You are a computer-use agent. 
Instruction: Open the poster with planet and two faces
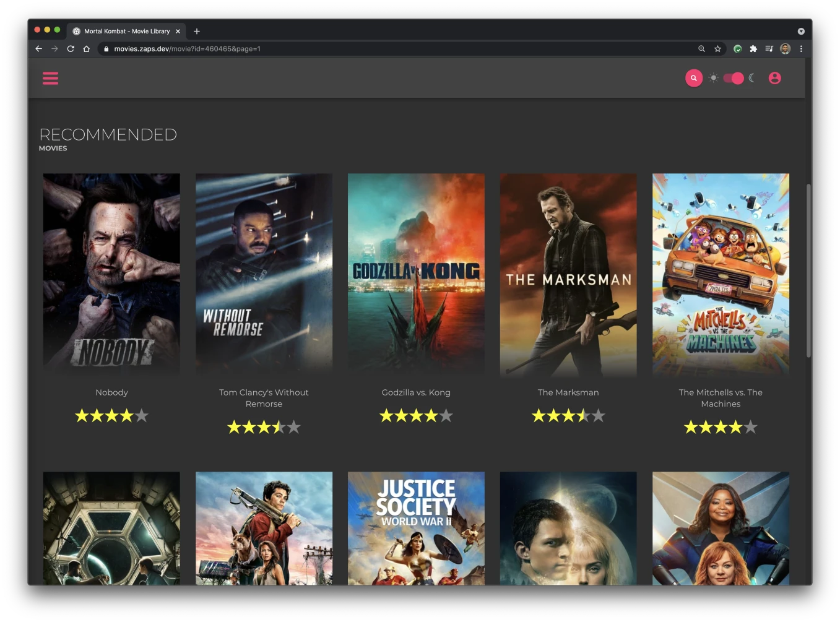pos(568,529)
